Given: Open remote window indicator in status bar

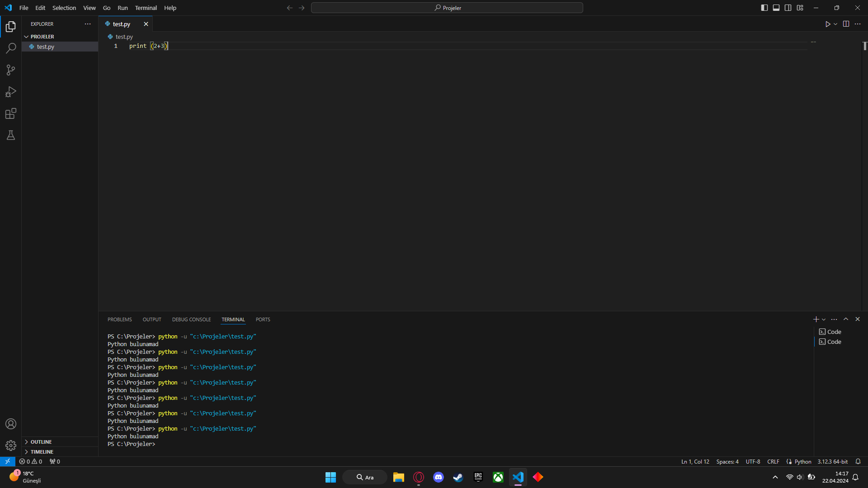Looking at the screenshot, I should (x=8, y=461).
